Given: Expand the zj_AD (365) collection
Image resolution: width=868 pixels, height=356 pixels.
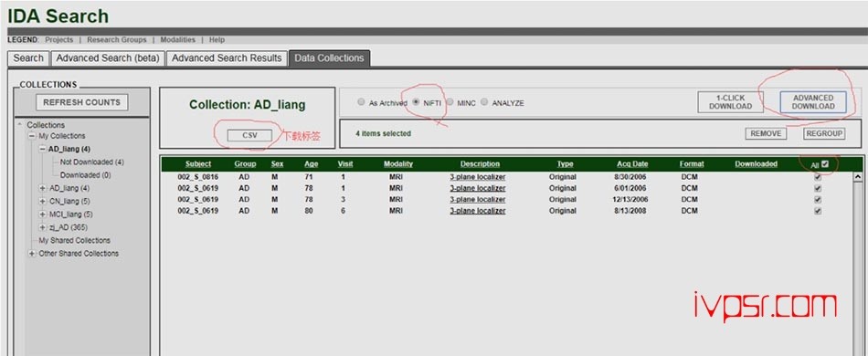Looking at the screenshot, I should point(42,227).
